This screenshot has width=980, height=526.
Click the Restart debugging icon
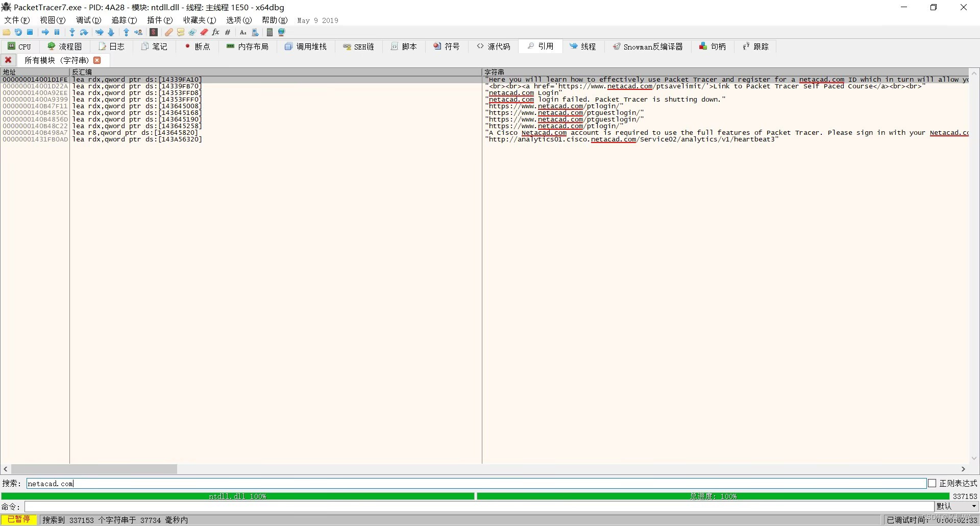(18, 32)
